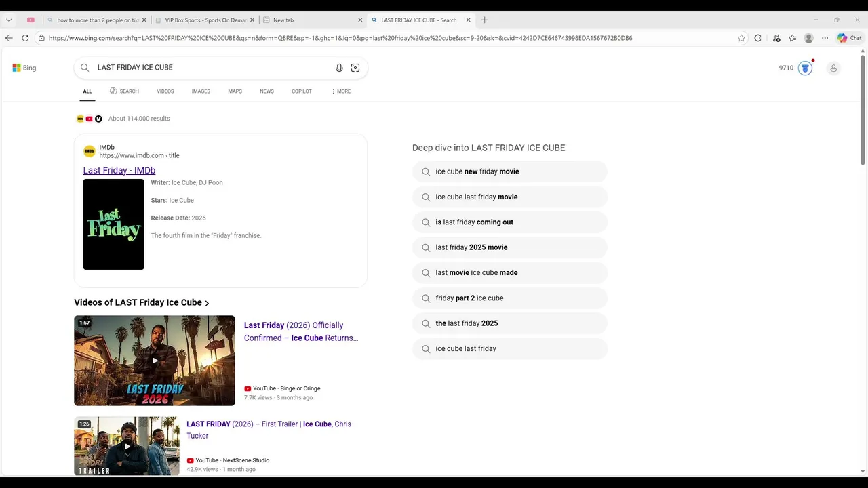Search 'ice cube last friday' suggestion
Image resolution: width=868 pixels, height=488 pixels.
[510, 348]
